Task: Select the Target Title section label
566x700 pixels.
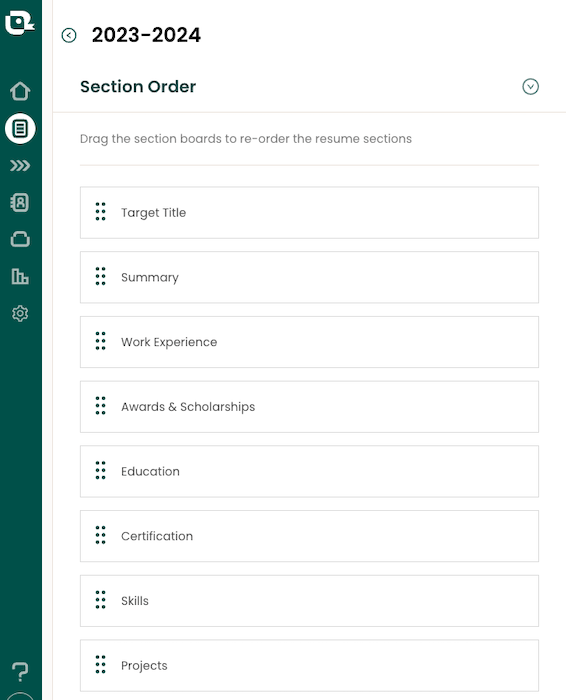Action: click(x=154, y=213)
